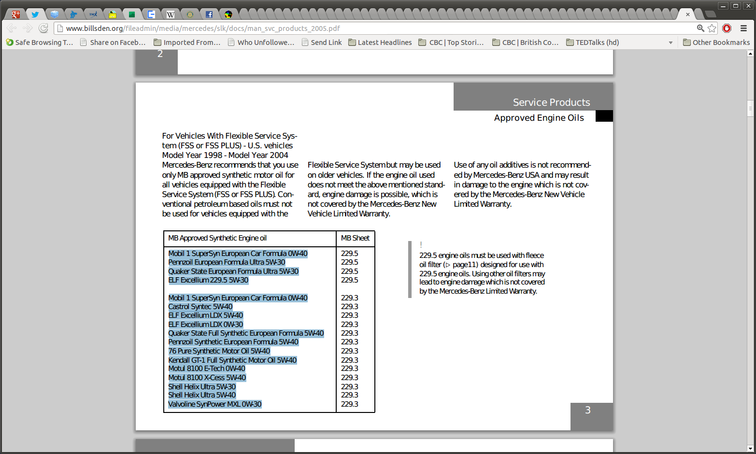Click the ELF Excellium LDX 0W-30 row

pos(205,324)
